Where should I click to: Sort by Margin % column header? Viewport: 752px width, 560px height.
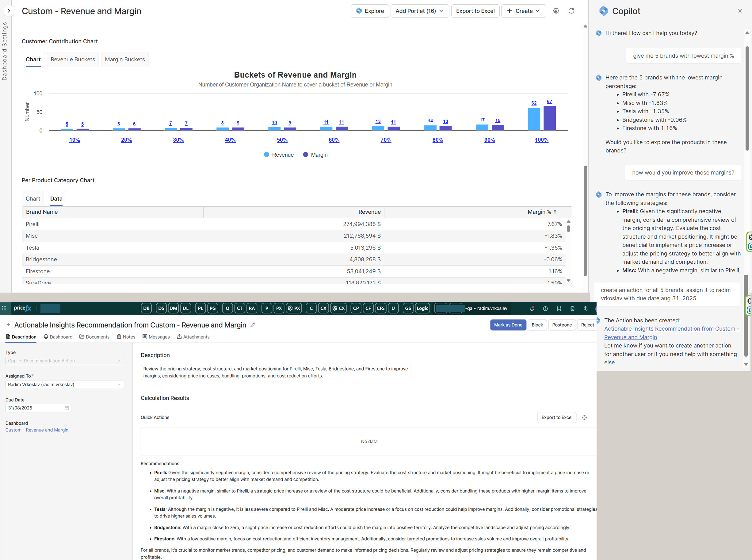pos(539,212)
